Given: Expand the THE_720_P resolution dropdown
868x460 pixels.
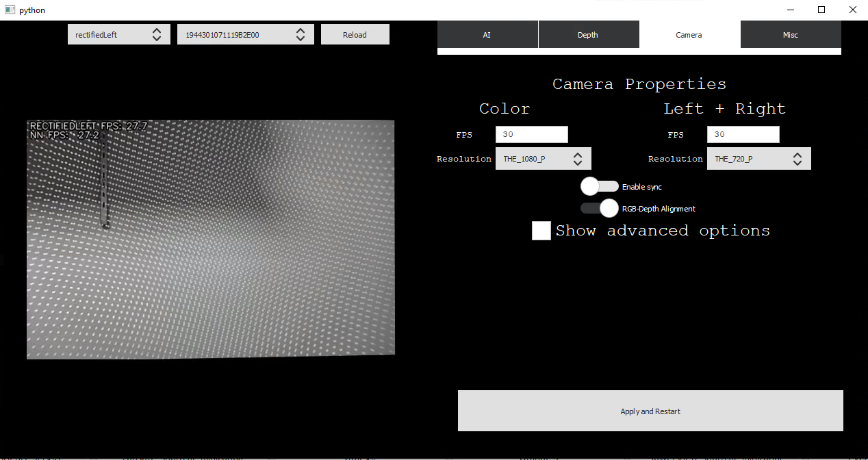Looking at the screenshot, I should coord(750,159).
